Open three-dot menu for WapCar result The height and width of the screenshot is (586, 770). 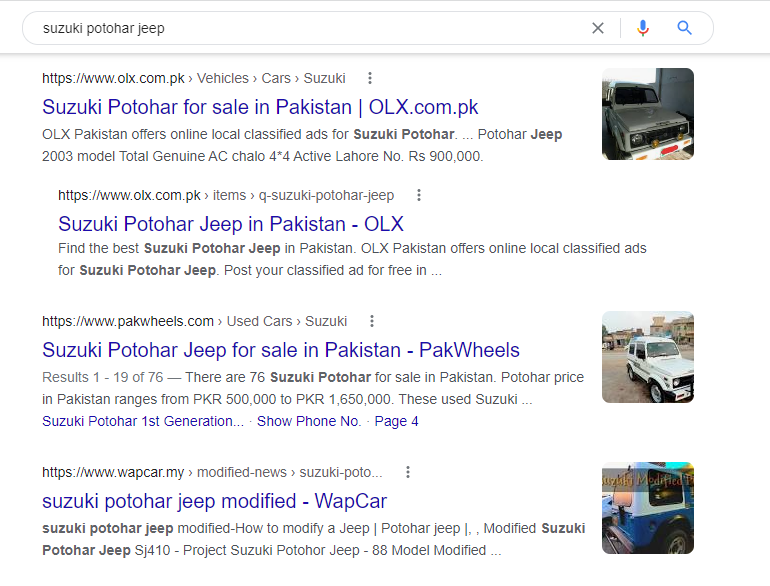tap(407, 472)
